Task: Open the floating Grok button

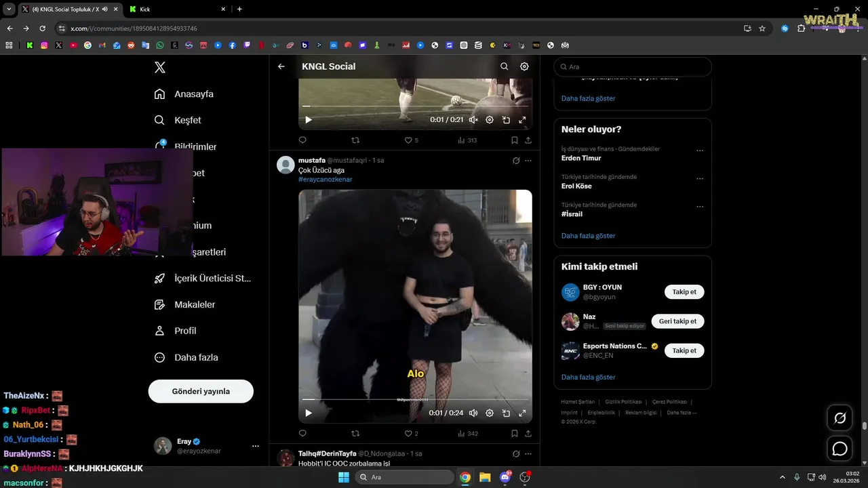Action: [x=840, y=418]
